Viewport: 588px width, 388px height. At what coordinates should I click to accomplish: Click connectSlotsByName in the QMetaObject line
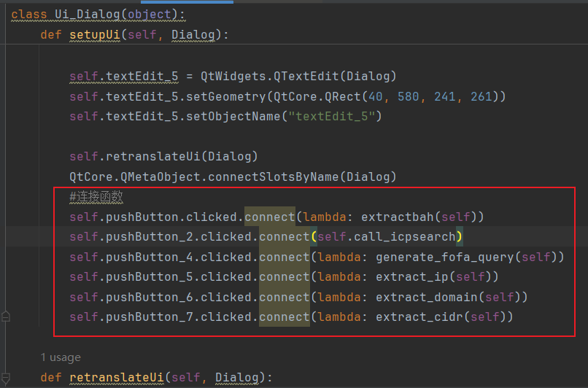274,177
